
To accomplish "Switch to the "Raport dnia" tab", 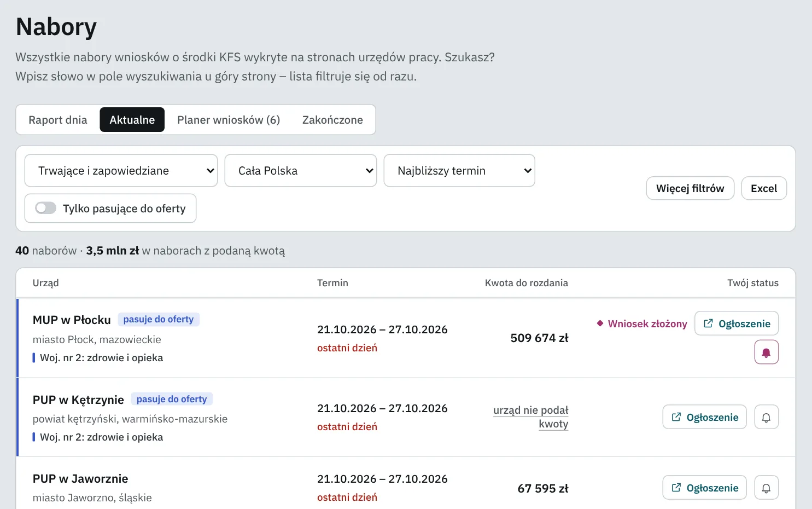I will click(x=58, y=120).
